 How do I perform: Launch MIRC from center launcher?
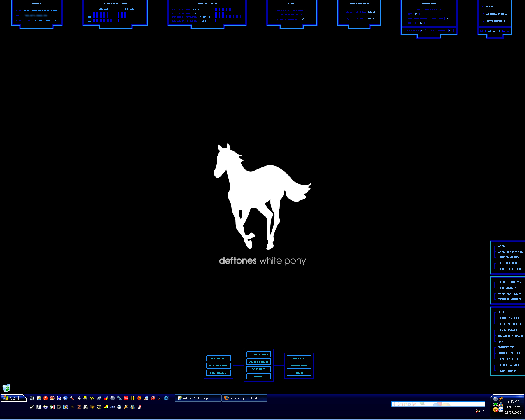click(x=259, y=377)
